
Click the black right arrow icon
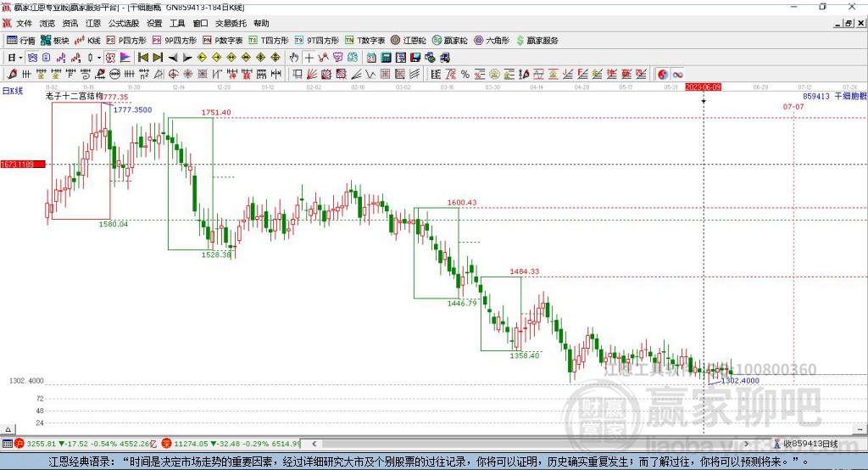(x=187, y=57)
